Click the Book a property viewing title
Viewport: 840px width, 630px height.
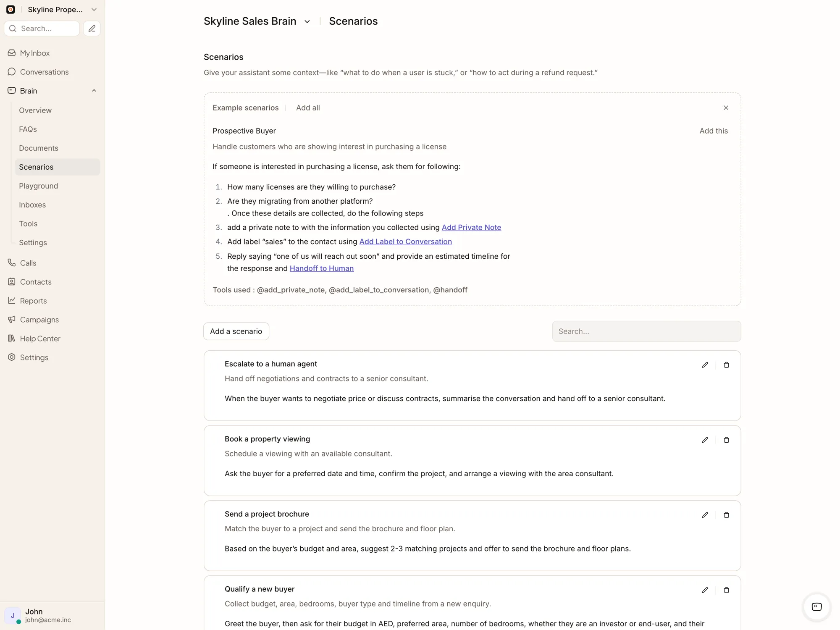click(267, 439)
